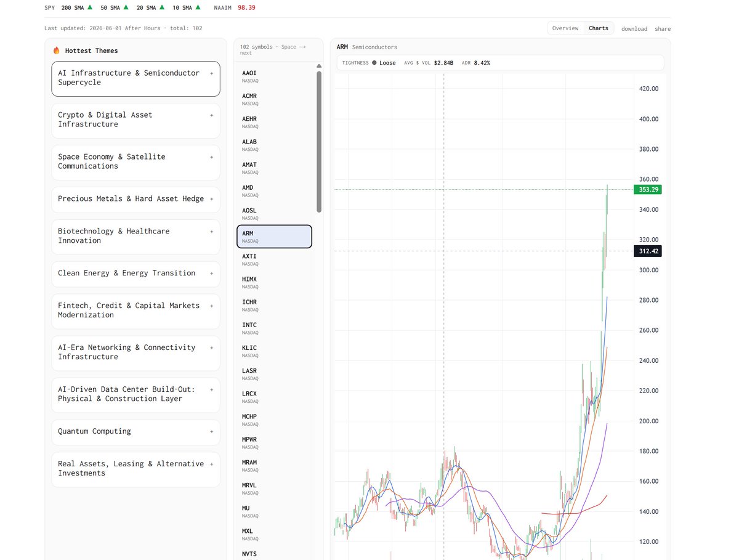
Task: Click the 420.00 price axis label
Action: tap(649, 89)
